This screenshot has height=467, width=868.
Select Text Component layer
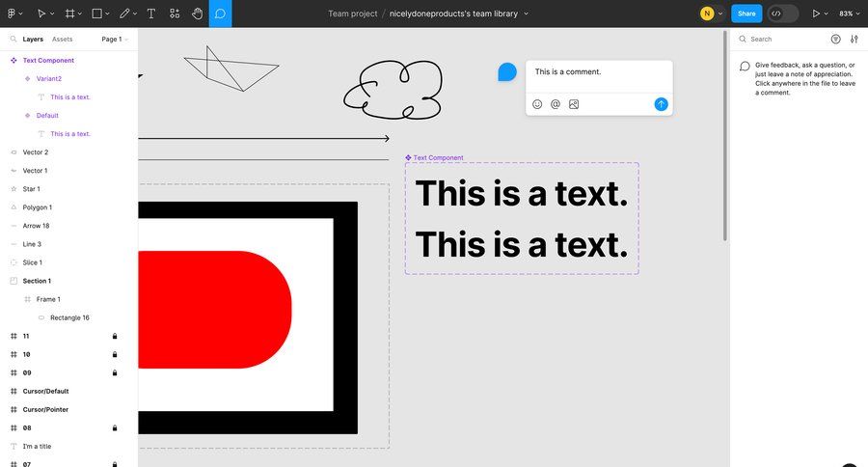pyautogui.click(x=48, y=61)
